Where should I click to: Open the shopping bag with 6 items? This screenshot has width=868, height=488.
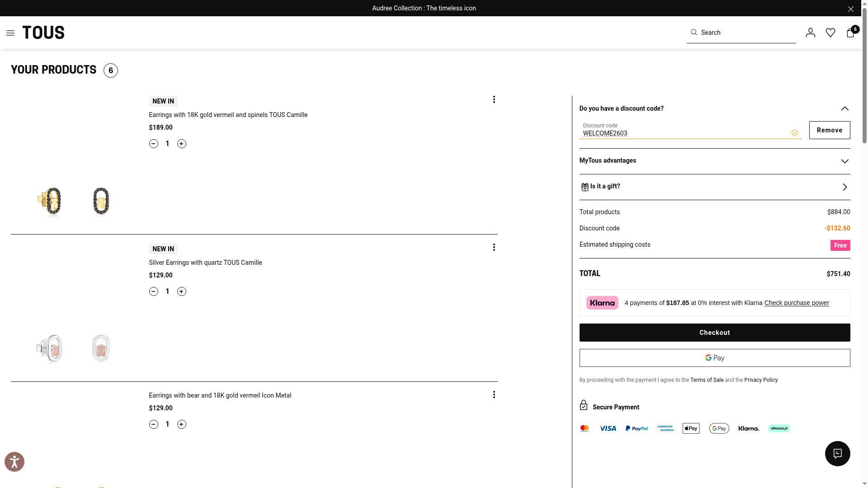850,33
